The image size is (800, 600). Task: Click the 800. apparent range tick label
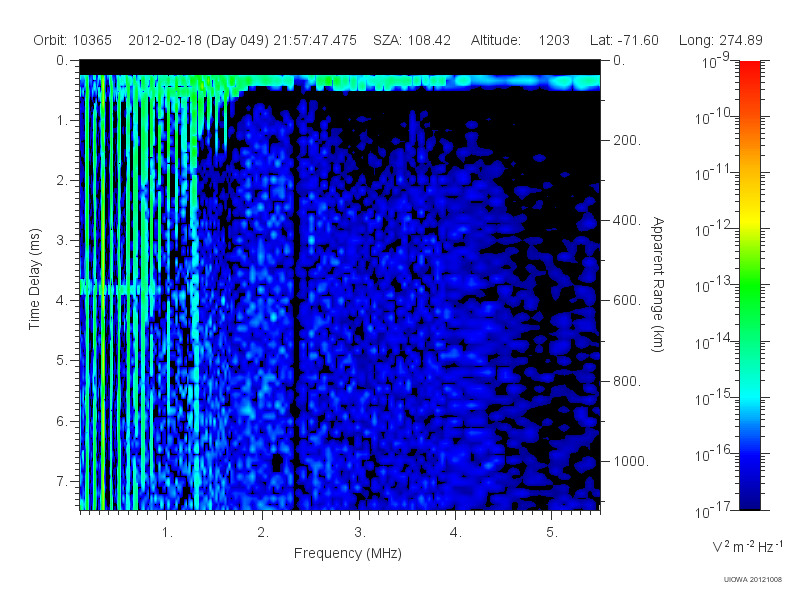tap(627, 381)
